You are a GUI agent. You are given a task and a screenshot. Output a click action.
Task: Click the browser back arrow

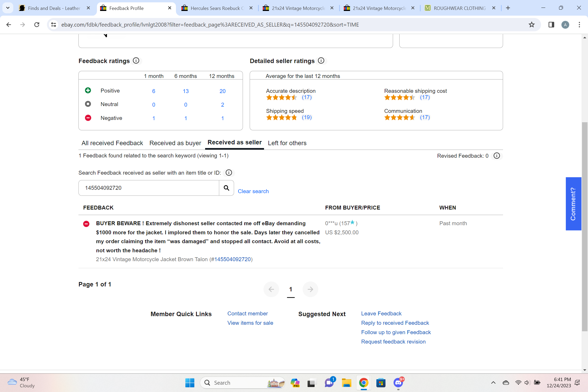click(9, 25)
